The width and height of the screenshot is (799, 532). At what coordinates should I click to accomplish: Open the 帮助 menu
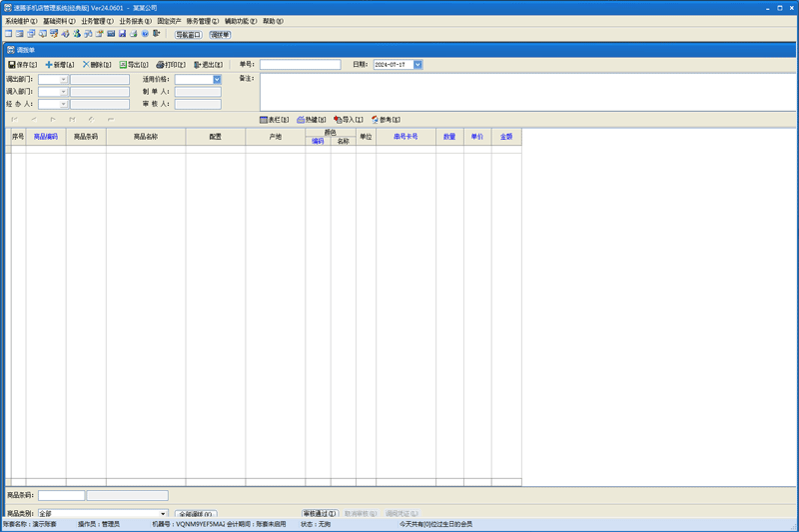coord(273,21)
